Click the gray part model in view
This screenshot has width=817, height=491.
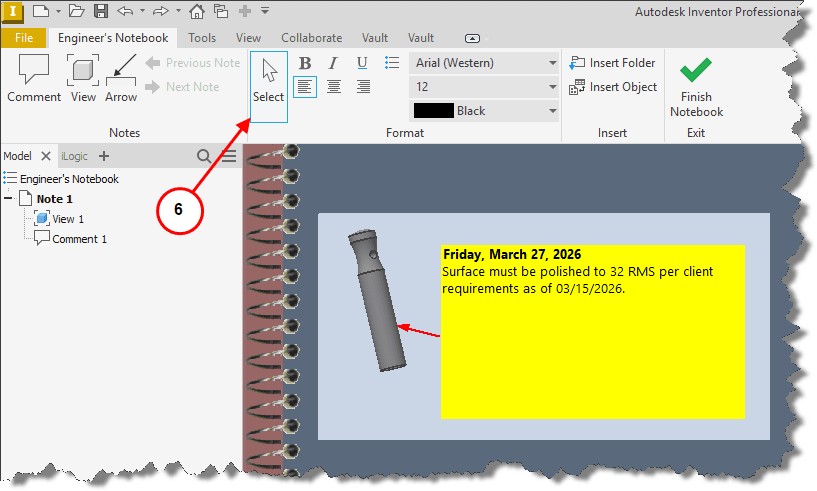pos(377,300)
